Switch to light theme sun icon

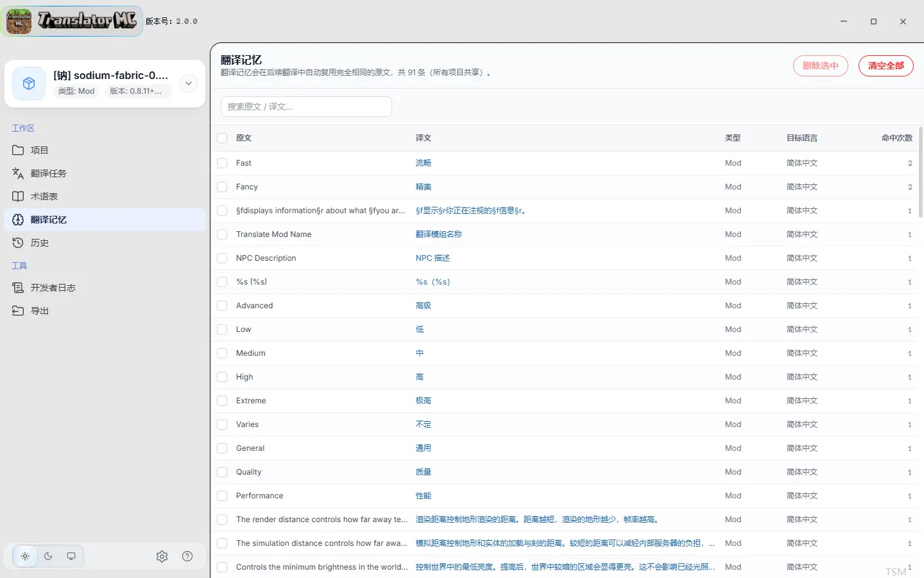(x=25, y=556)
